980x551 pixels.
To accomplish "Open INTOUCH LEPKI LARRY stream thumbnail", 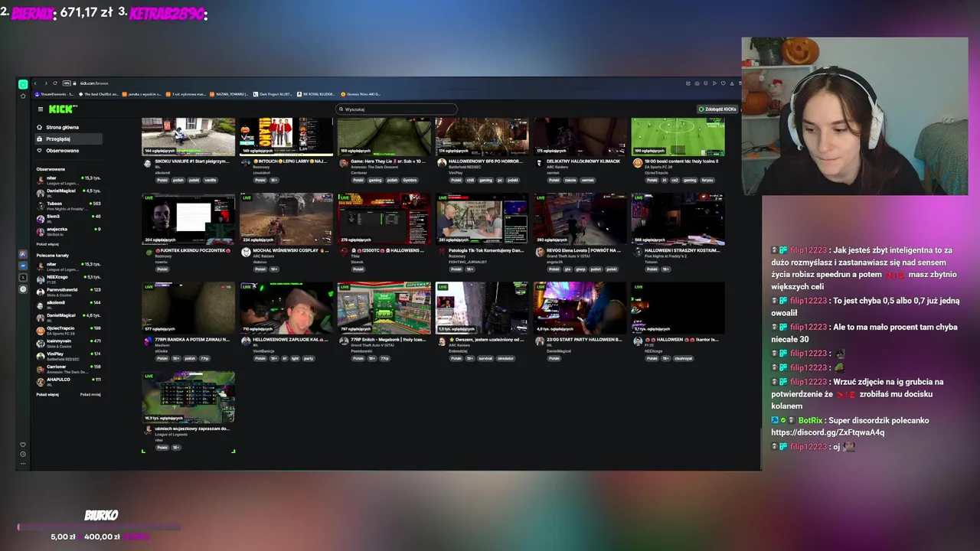I will click(x=286, y=136).
